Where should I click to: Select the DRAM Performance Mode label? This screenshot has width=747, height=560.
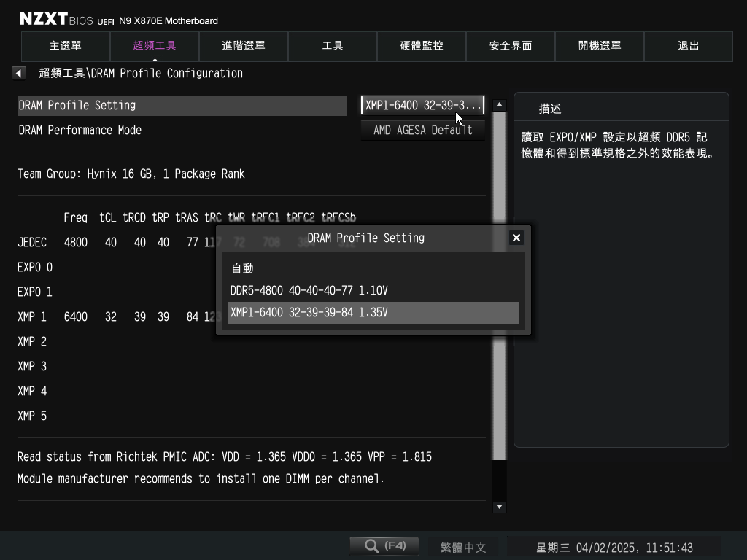[80, 130]
